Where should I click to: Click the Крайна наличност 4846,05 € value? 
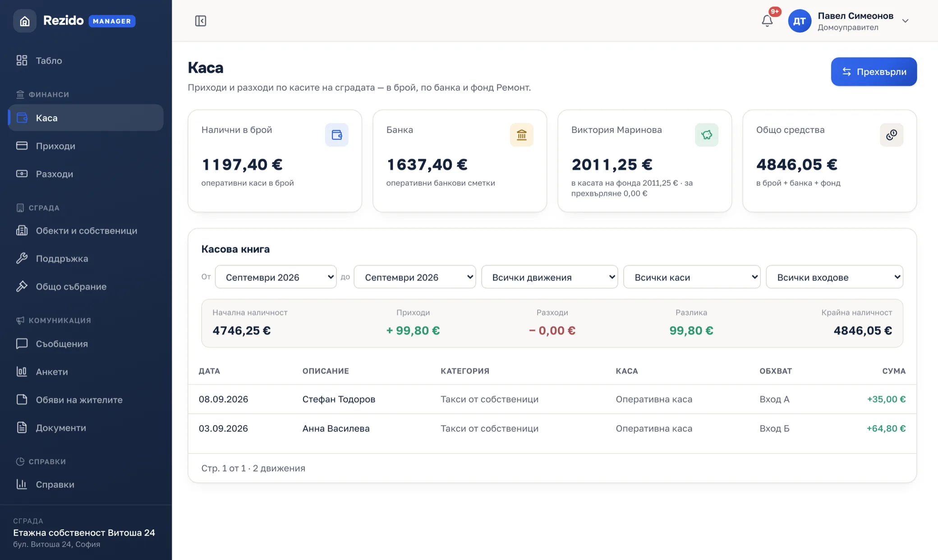tap(863, 330)
